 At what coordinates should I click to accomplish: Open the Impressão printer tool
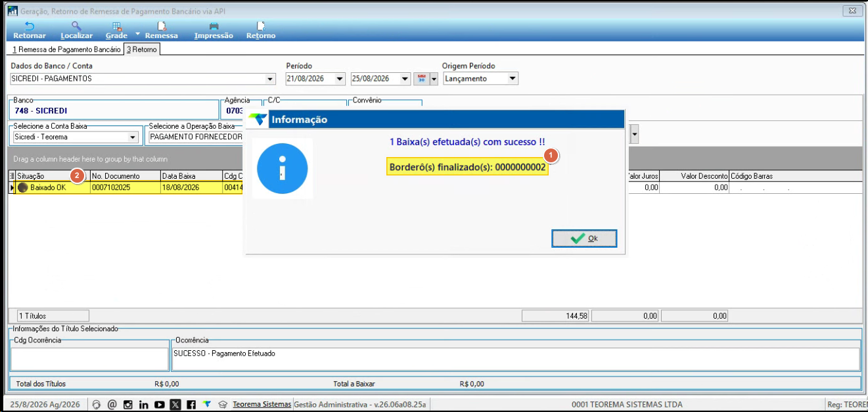tap(214, 30)
